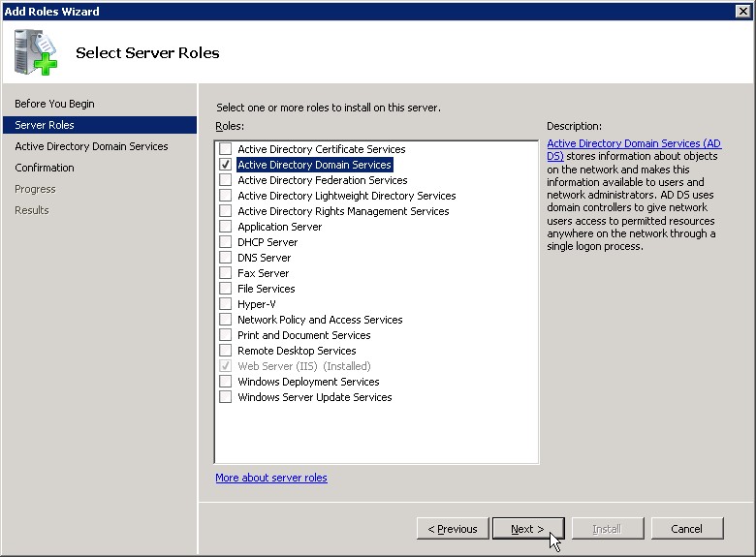Select the Remote Desktop Services checkbox

(x=226, y=351)
